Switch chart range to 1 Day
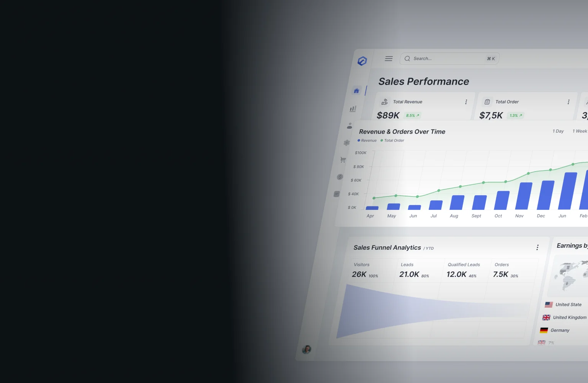Screen dimensions: 588x383 (x=558, y=131)
